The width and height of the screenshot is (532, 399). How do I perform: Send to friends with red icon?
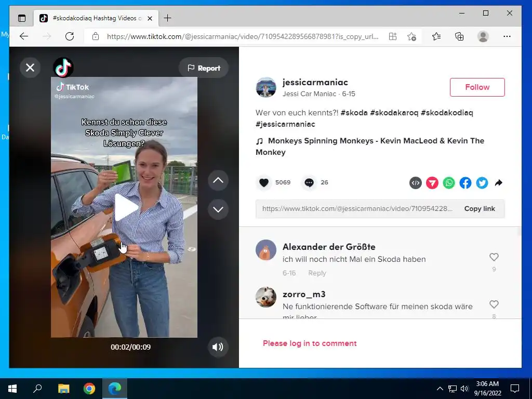[432, 183]
